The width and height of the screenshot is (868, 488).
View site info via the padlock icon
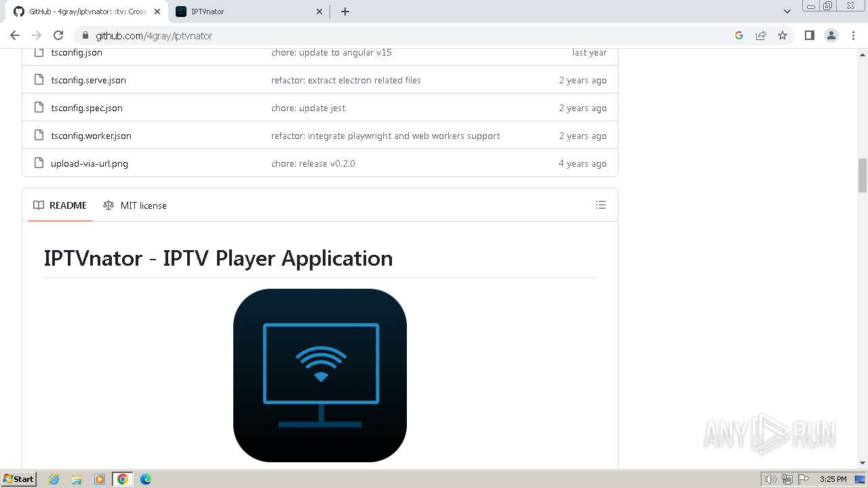(x=85, y=35)
